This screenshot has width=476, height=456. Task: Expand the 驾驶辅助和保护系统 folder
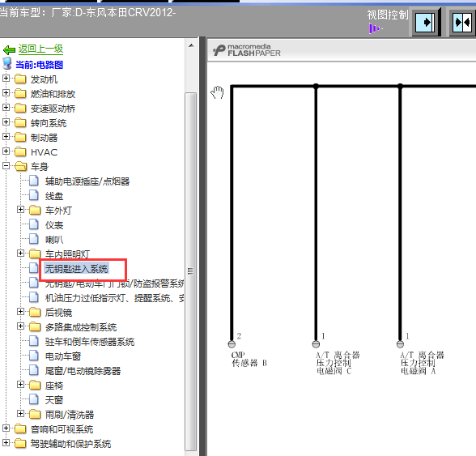click(x=6, y=443)
